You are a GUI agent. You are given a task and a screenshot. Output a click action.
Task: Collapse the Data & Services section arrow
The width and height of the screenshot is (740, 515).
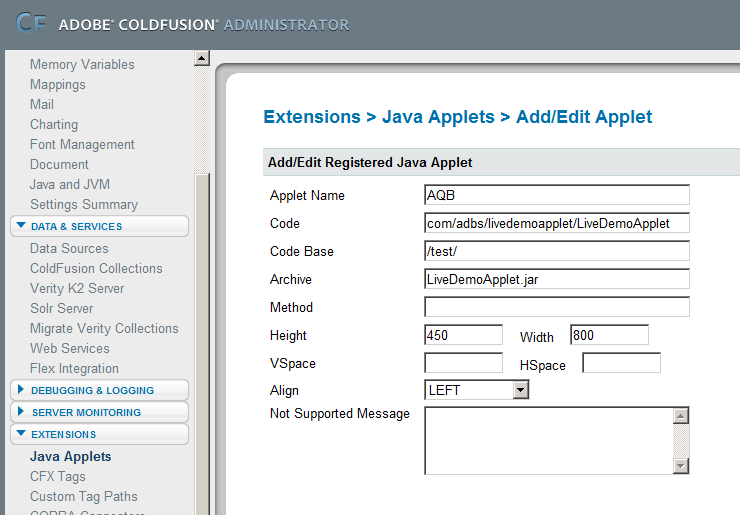21,225
